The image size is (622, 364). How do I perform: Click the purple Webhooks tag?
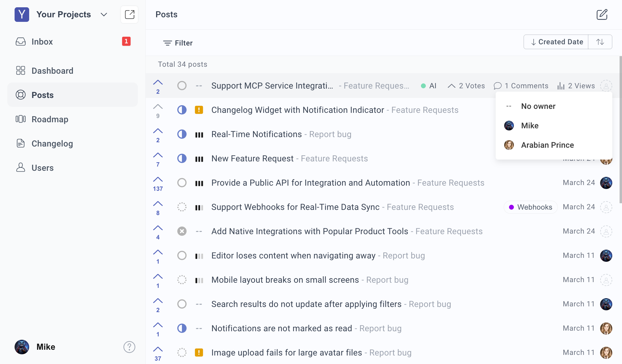pyautogui.click(x=531, y=207)
